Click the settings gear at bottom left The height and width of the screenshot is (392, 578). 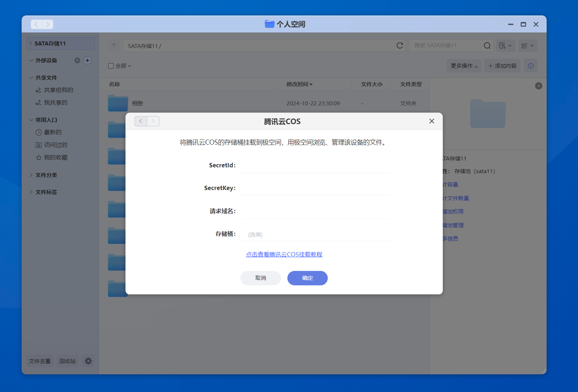click(88, 361)
